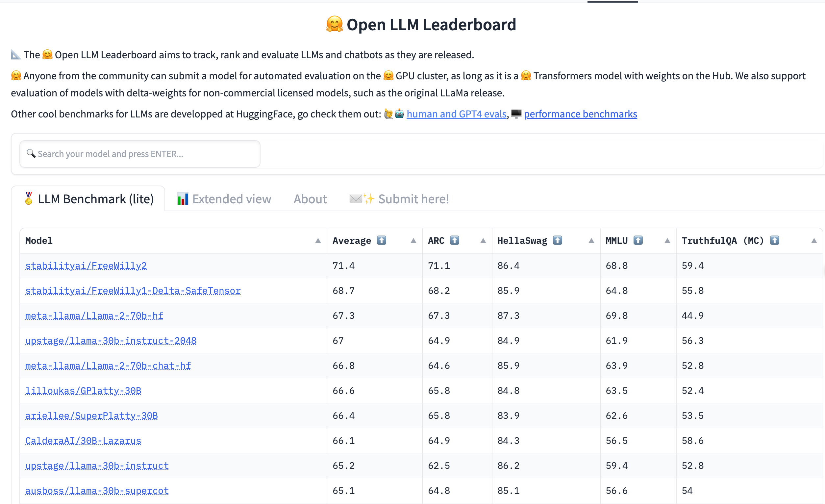Click the up-arrow icon beside ARC
Screen dimensions: 825x504
point(454,240)
